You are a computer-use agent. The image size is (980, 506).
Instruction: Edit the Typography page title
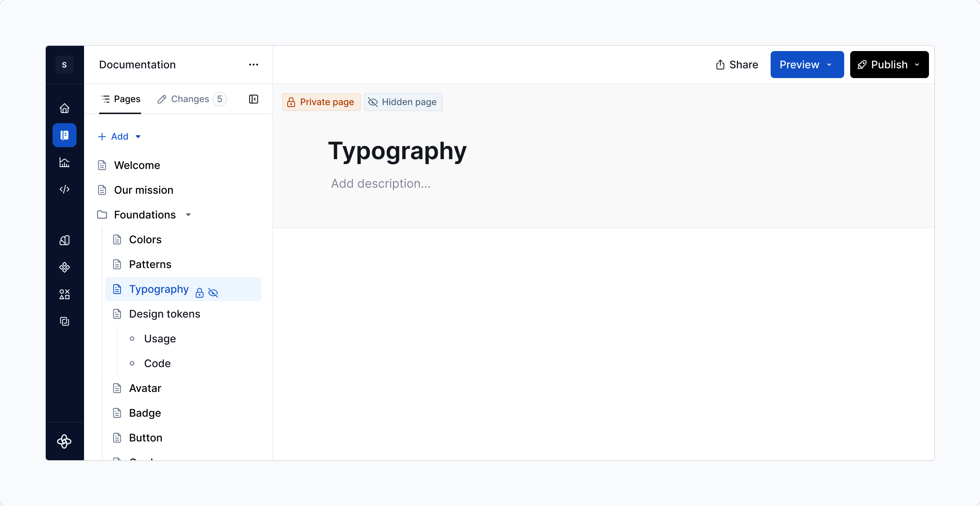pos(397,151)
